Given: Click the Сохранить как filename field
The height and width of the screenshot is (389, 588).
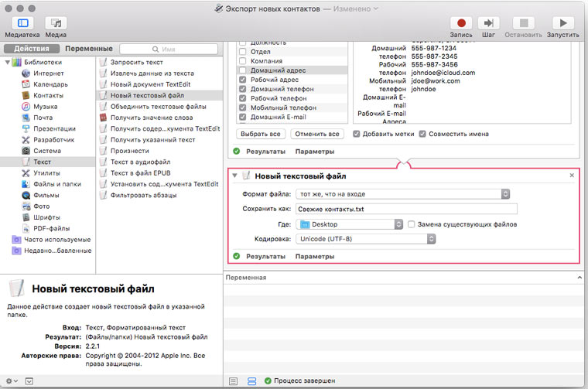Looking at the screenshot, I should 406,209.
